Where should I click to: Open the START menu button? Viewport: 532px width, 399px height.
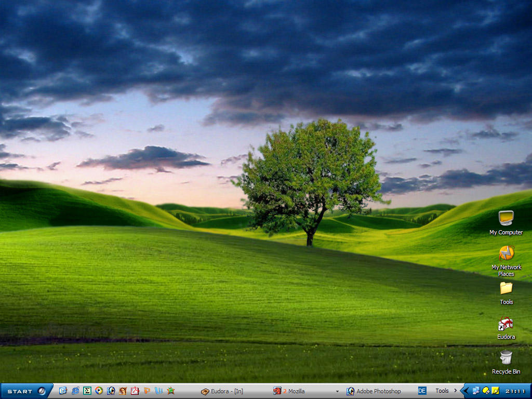pyautogui.click(x=26, y=391)
